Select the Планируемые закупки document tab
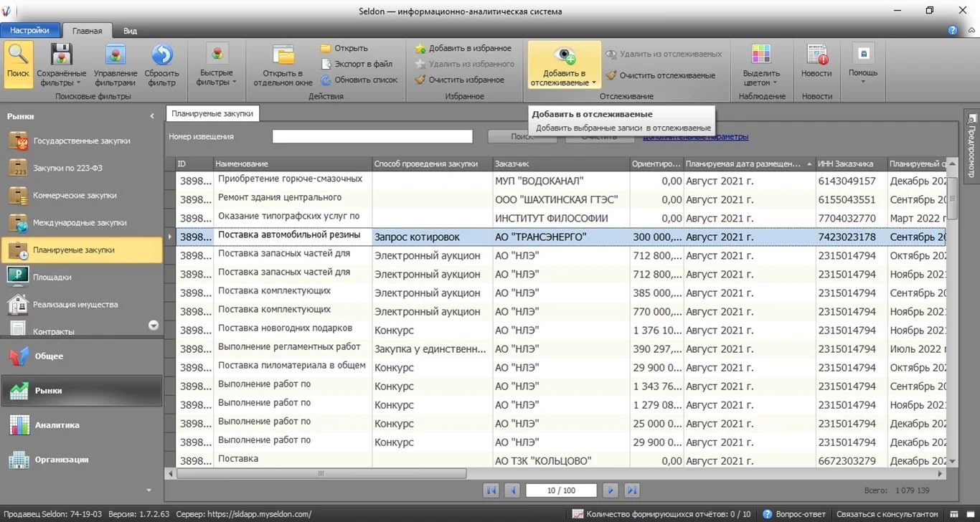 point(212,113)
